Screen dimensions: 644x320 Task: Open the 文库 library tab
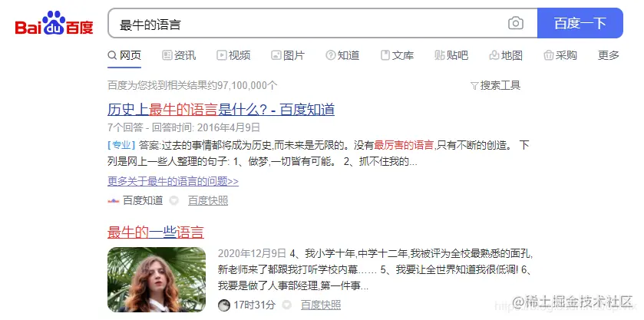point(397,55)
